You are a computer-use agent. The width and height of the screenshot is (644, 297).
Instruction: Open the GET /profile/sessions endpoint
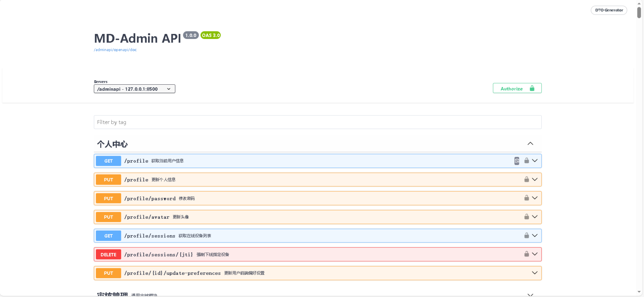click(150, 236)
